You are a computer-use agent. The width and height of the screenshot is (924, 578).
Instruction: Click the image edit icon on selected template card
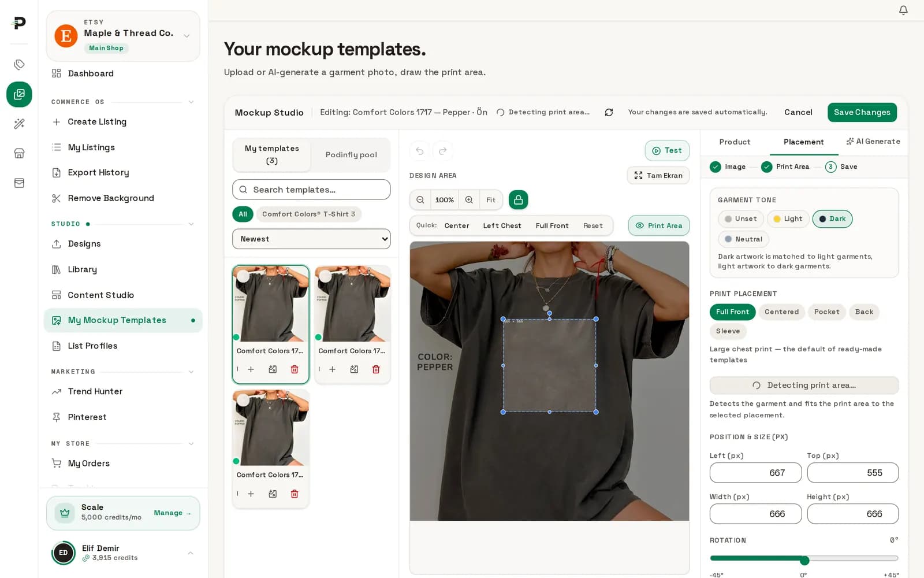coord(273,369)
